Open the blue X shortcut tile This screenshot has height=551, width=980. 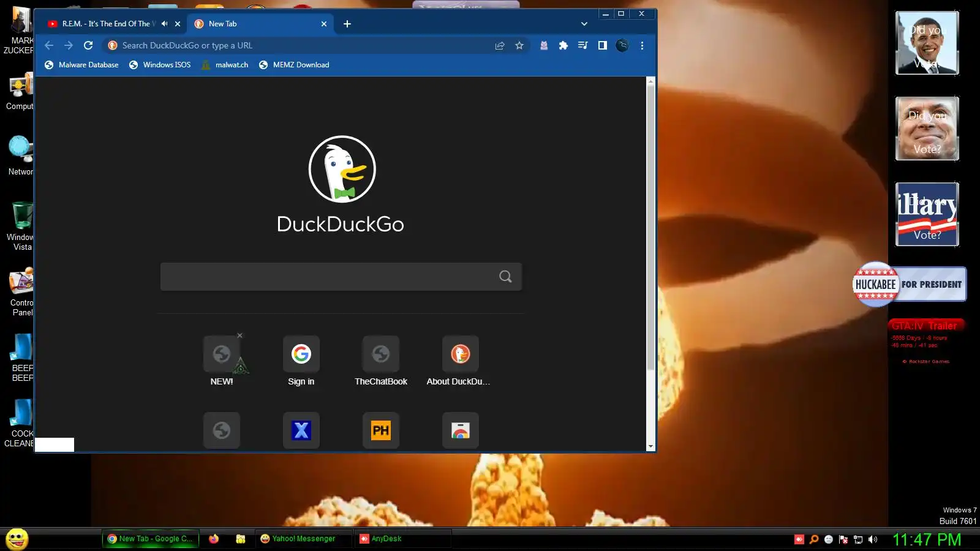tap(301, 430)
